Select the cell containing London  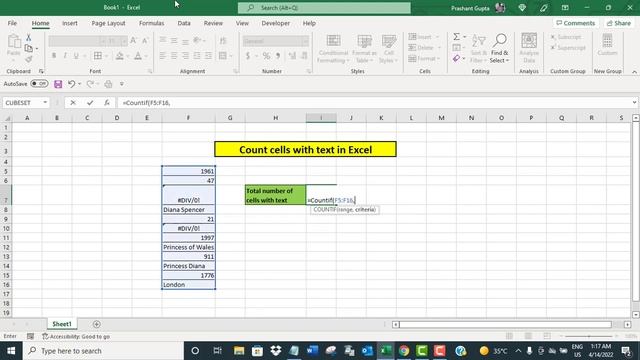click(189, 284)
